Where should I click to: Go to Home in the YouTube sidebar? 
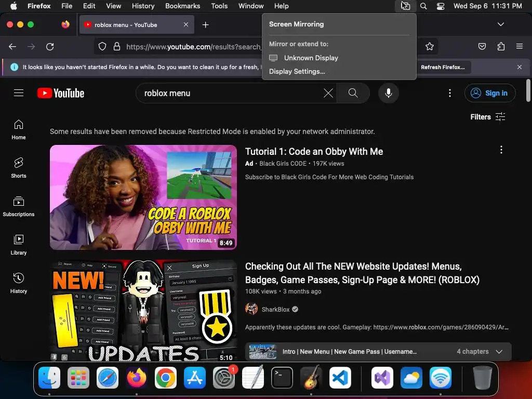(19, 130)
